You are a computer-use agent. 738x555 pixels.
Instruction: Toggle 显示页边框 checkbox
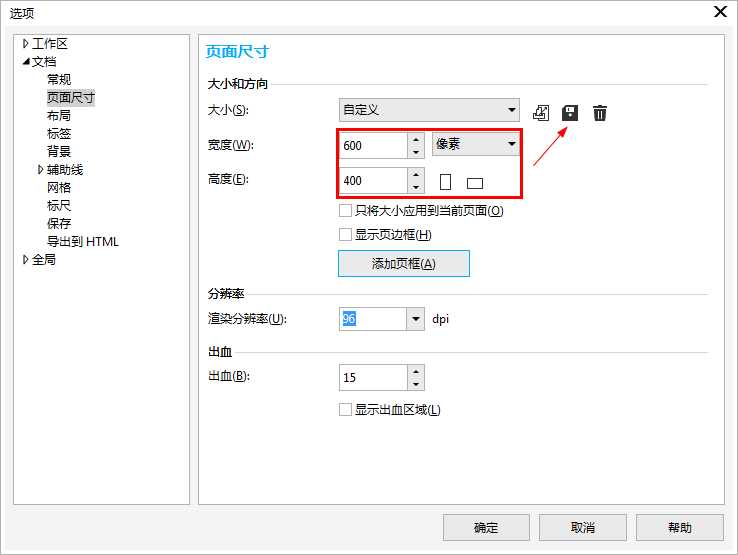click(346, 235)
